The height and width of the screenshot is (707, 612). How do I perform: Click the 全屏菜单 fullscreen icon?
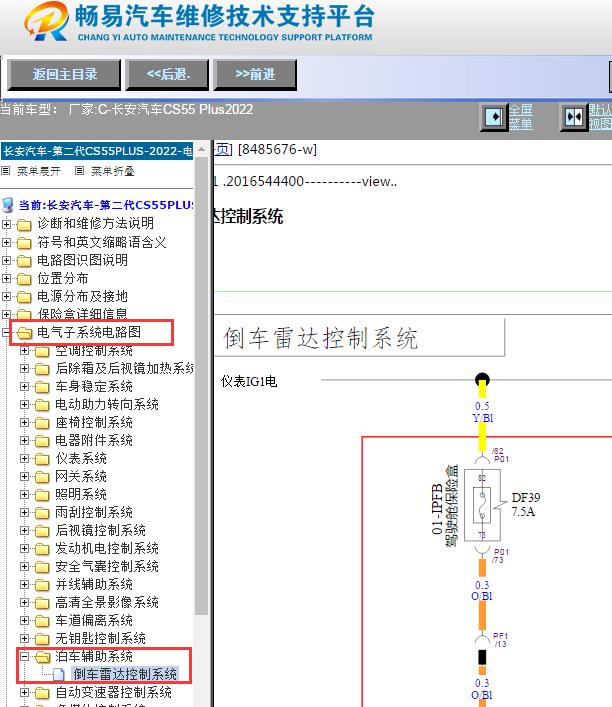[x=494, y=117]
